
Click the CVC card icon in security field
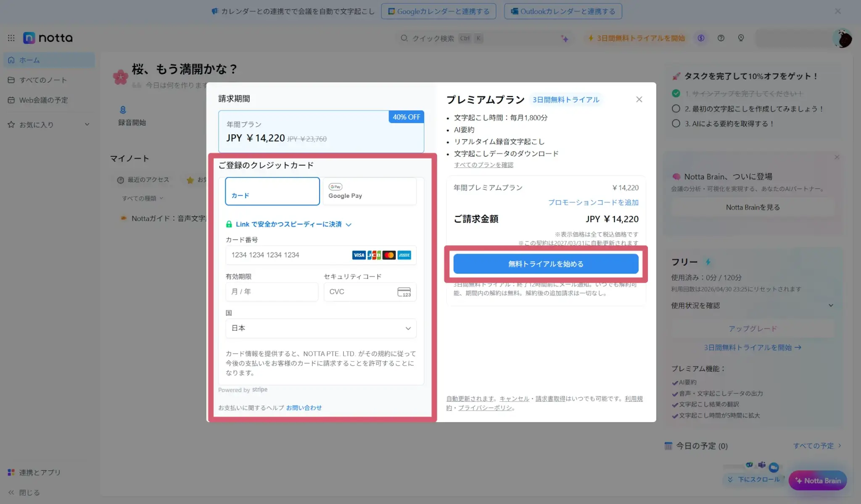(404, 292)
